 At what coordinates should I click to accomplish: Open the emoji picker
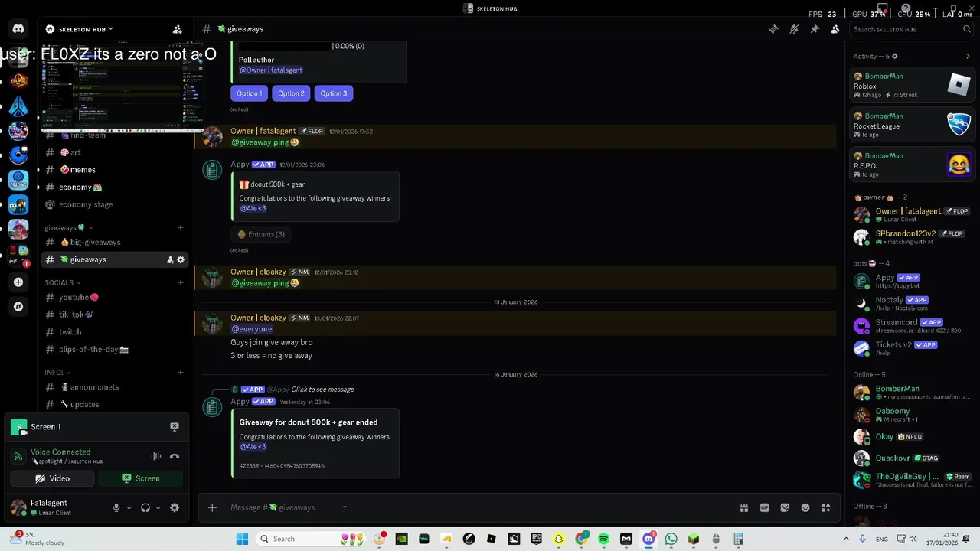coord(805,507)
